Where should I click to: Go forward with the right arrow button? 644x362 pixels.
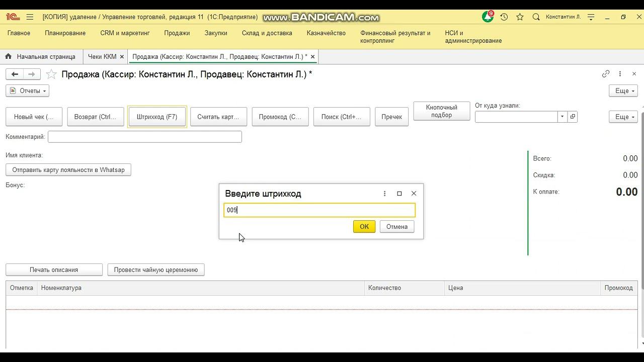click(x=32, y=74)
